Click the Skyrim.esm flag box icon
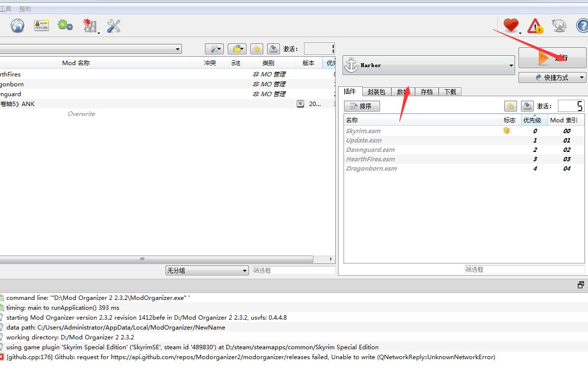 [507, 131]
